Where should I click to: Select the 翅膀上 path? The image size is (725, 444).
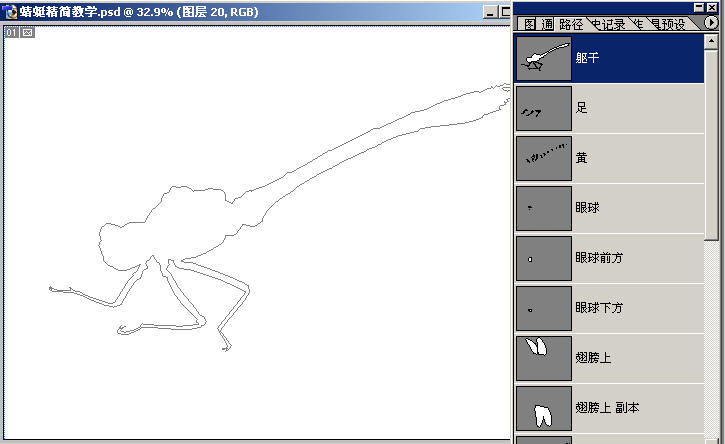(609, 358)
